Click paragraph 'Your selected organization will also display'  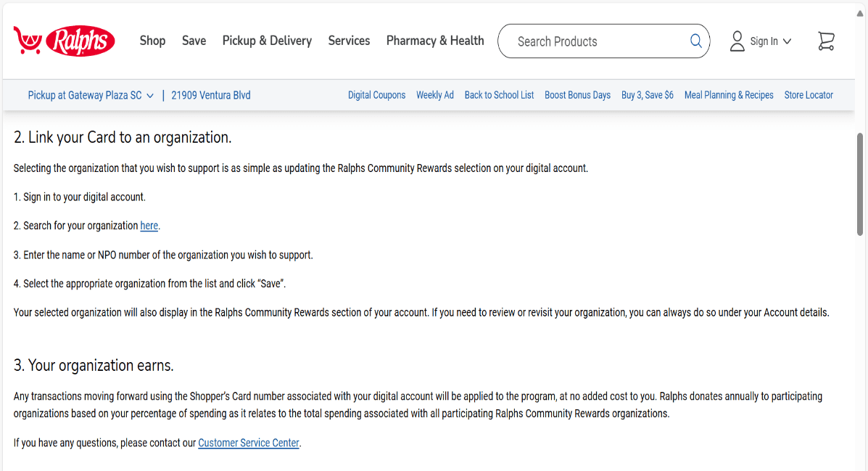(421, 313)
